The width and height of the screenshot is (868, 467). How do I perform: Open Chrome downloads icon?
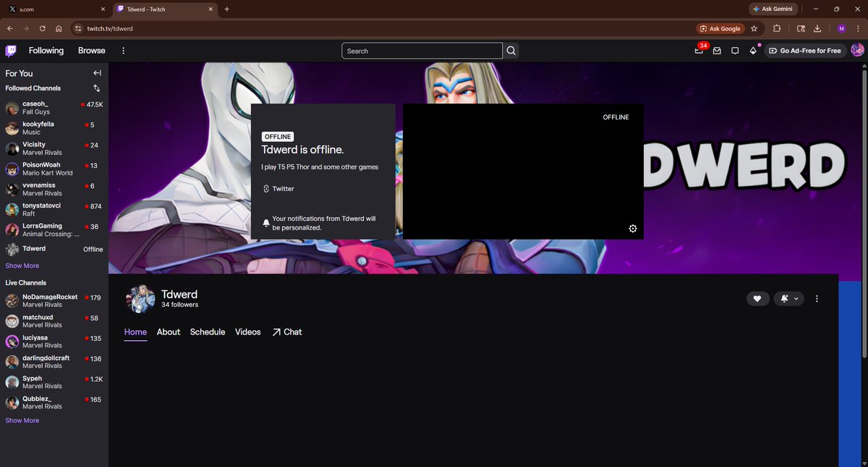(817, 28)
